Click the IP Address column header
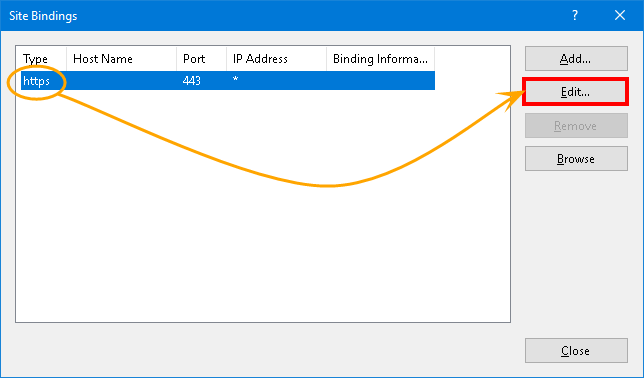The width and height of the screenshot is (644, 378). click(x=276, y=59)
